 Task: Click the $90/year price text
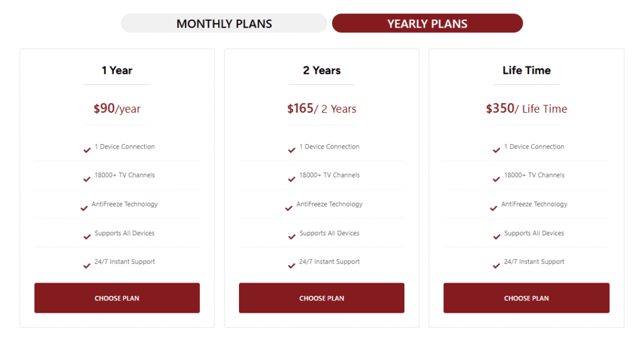pyautogui.click(x=117, y=109)
